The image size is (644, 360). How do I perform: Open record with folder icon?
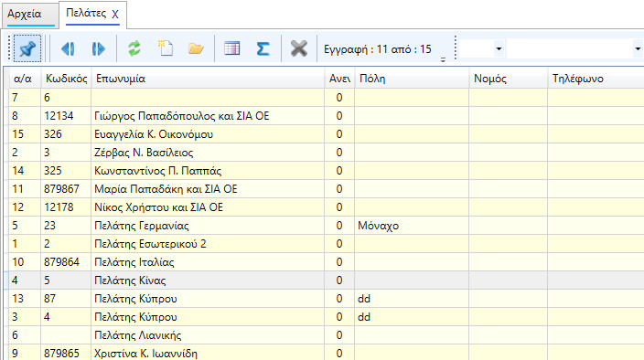[x=196, y=48]
